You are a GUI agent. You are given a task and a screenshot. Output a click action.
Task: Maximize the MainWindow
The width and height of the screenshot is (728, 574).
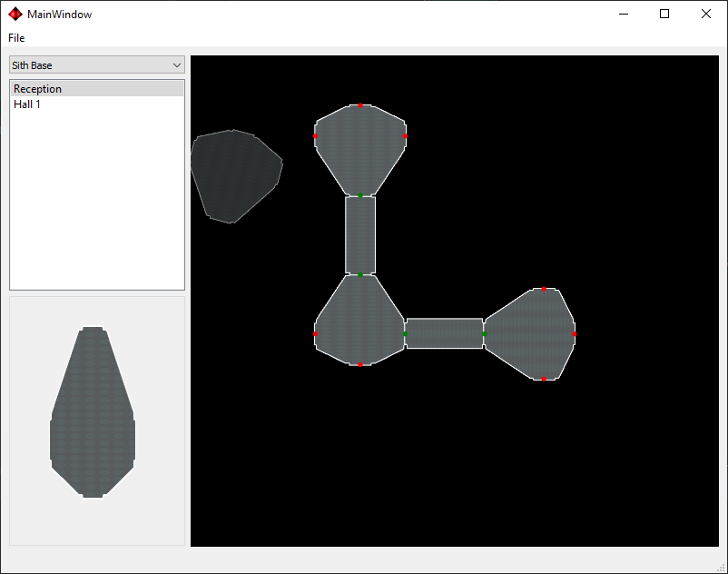tap(664, 14)
